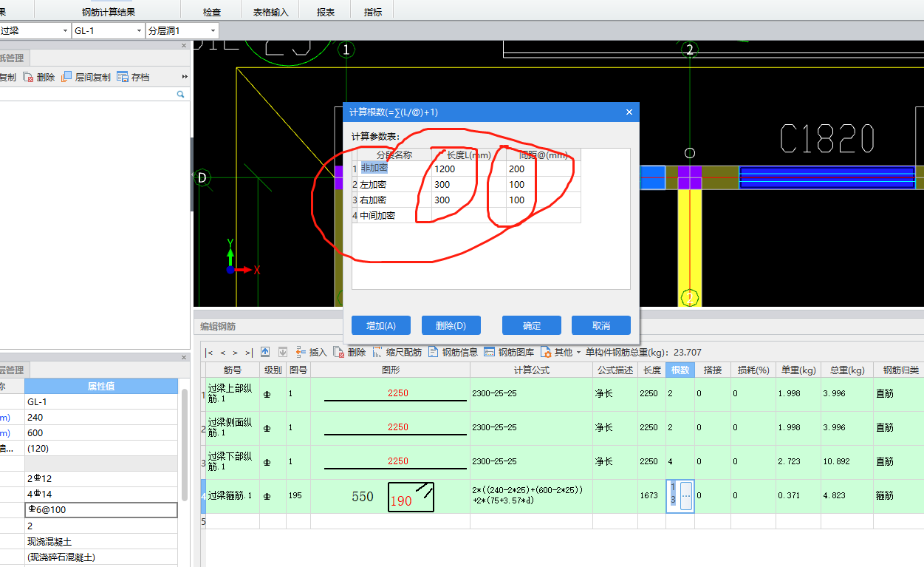Click property value 现浇混凝土
The height and width of the screenshot is (567, 924).
pyautogui.click(x=101, y=541)
